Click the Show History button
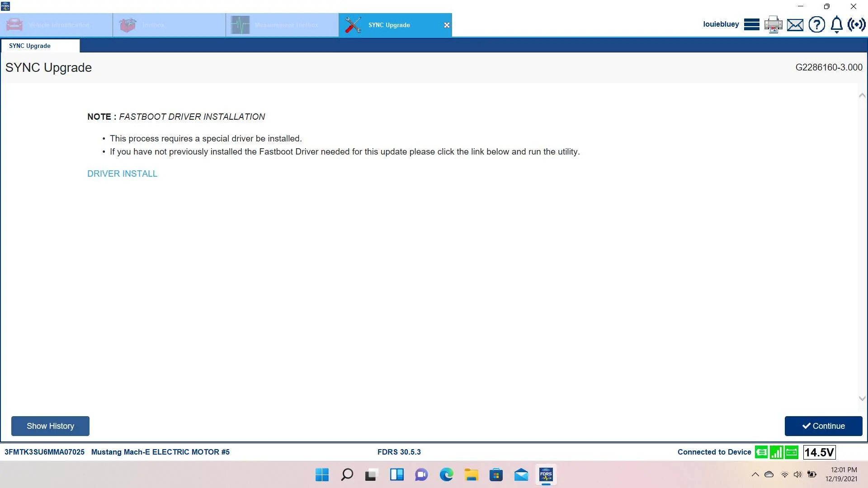This screenshot has width=868, height=488. coord(50,426)
